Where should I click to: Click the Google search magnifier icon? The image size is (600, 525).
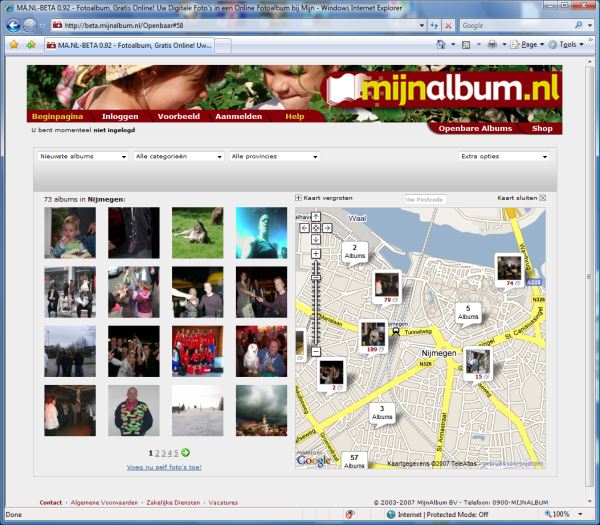(x=578, y=25)
